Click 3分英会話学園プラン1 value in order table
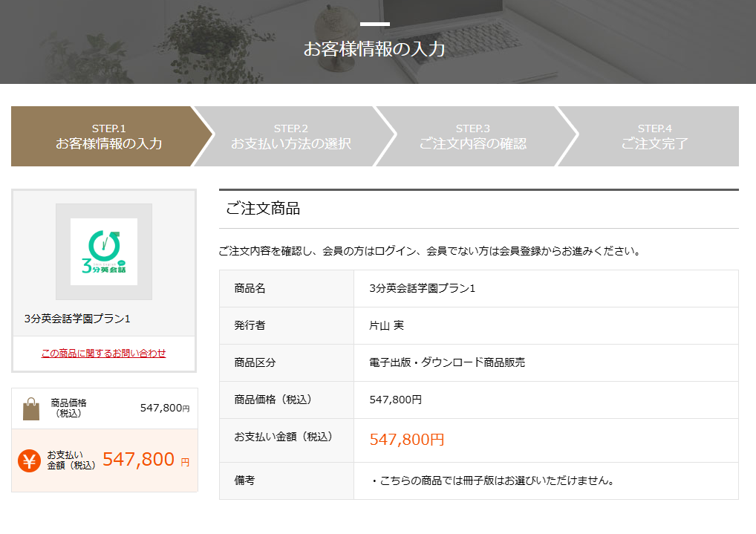The height and width of the screenshot is (534, 756). pyautogui.click(x=423, y=288)
